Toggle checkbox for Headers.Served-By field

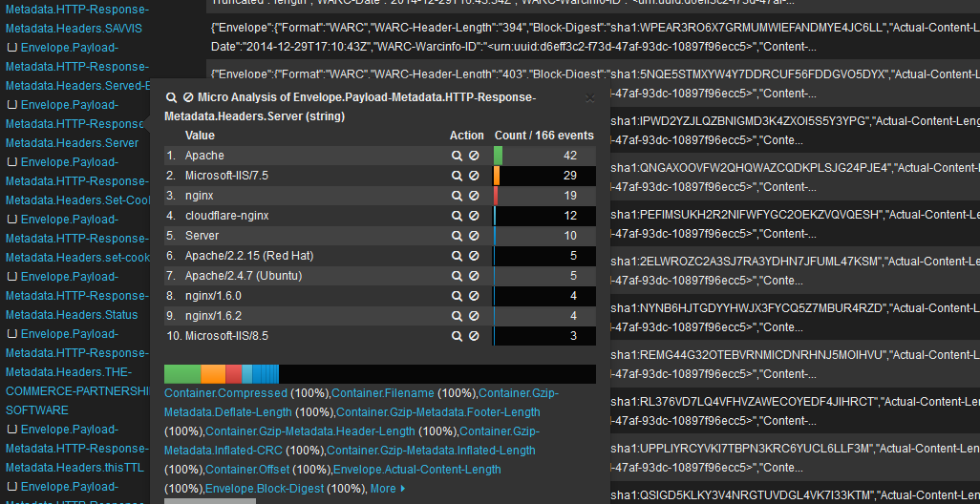[11, 47]
